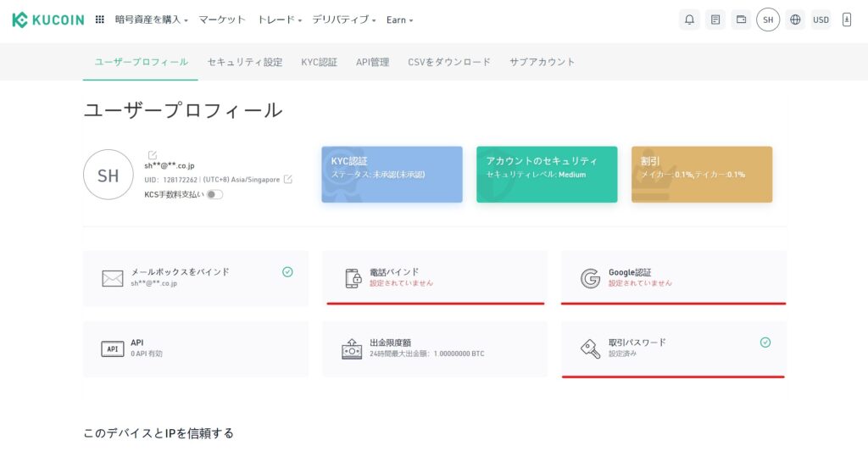Click the 設定されていません text under 電話バインド
This screenshot has width=868, height=457.
(x=401, y=283)
